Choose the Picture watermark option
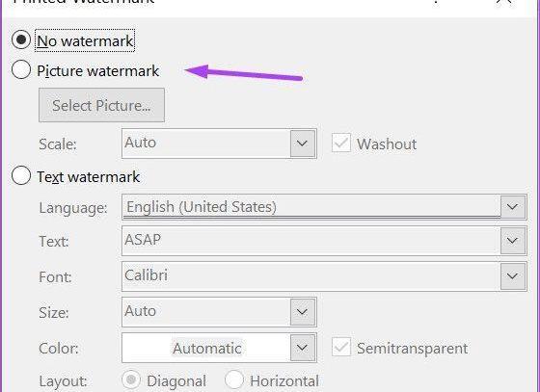 pyautogui.click(x=21, y=69)
